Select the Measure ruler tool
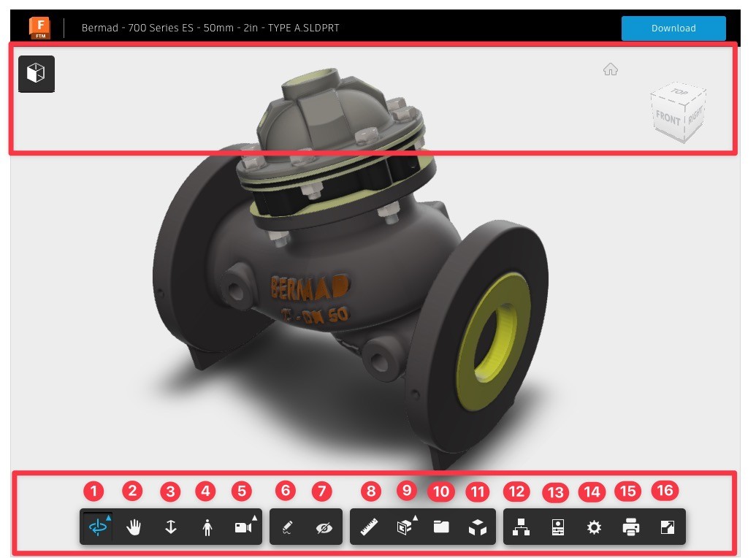This screenshot has width=756, height=558. tap(370, 527)
